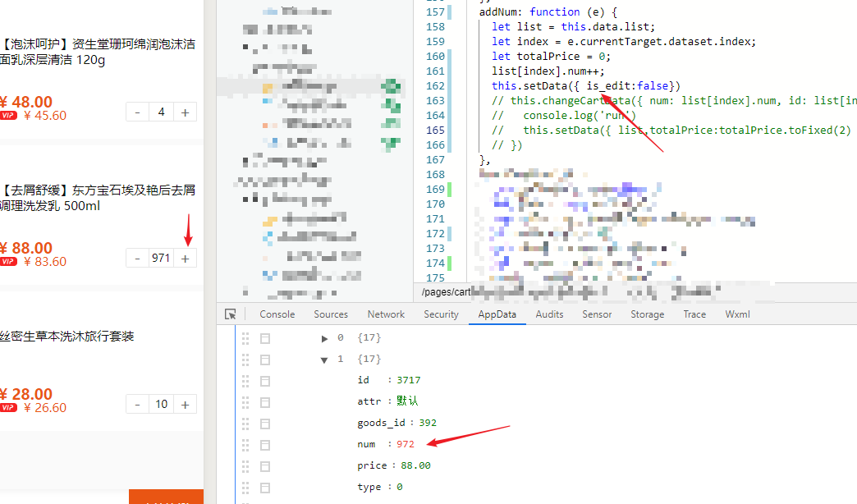Click drag handle beside the id row
This screenshot has height=504, width=857.
point(245,381)
